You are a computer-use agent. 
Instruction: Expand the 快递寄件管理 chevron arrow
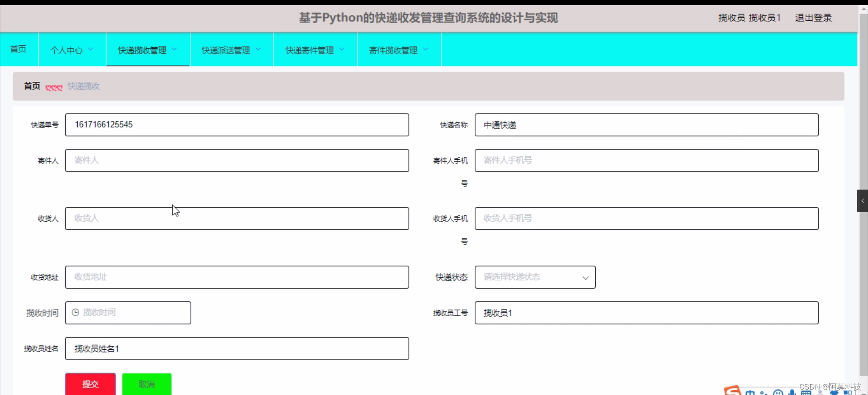point(342,49)
